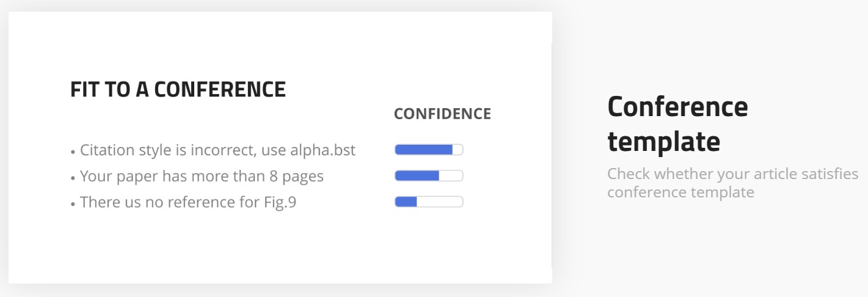This screenshot has height=297, width=868.
Task: Click the 'conference template' description line
Action: 680,193
